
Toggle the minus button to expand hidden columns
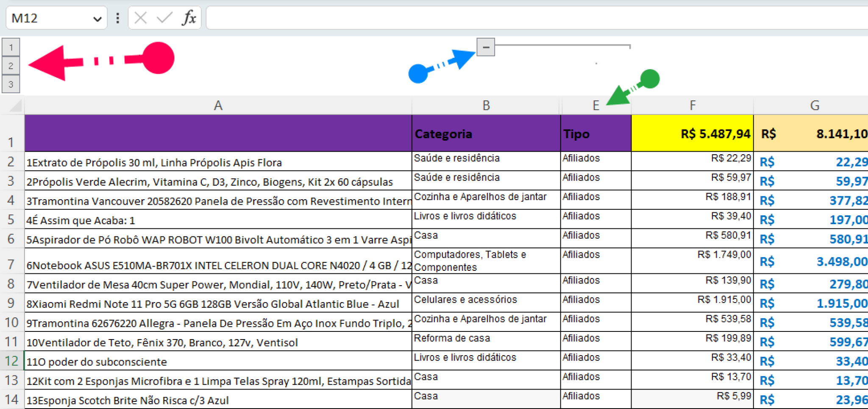[x=486, y=47]
